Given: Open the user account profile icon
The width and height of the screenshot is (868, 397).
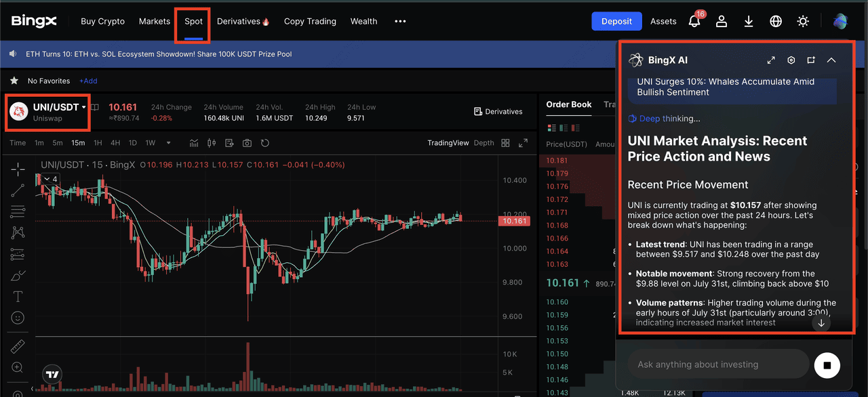Looking at the screenshot, I should point(722,21).
